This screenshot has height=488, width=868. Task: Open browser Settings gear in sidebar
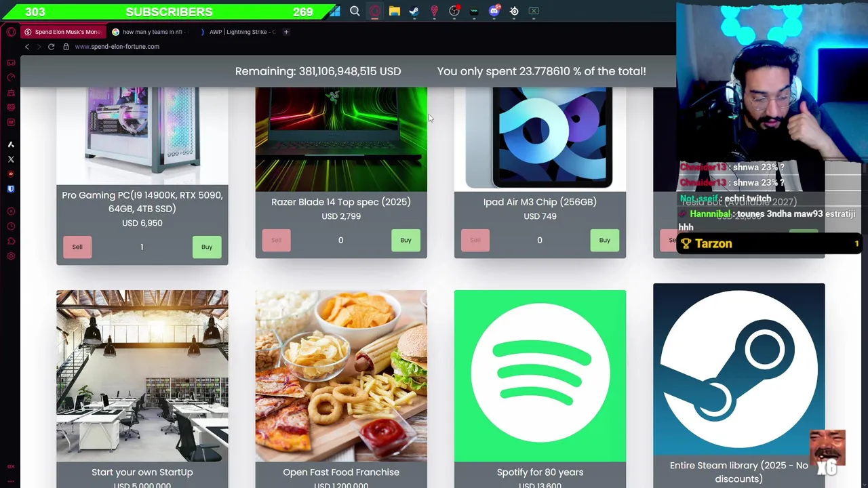[x=11, y=256]
